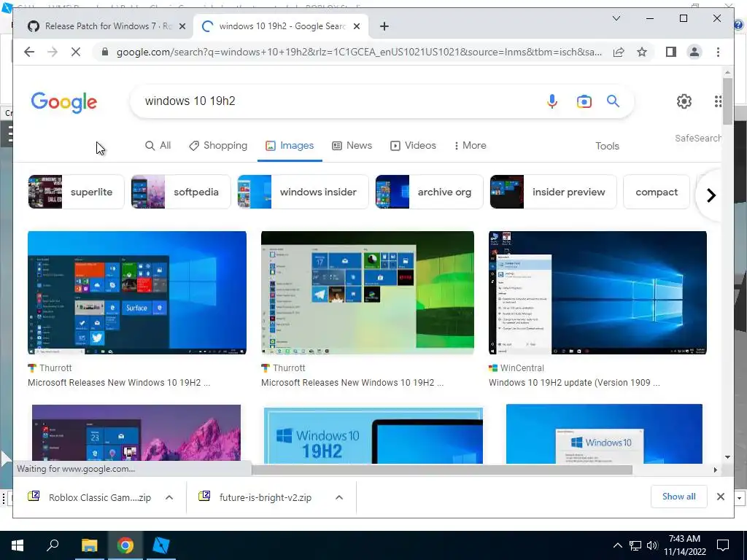Filter images by softpedia chip

click(181, 192)
